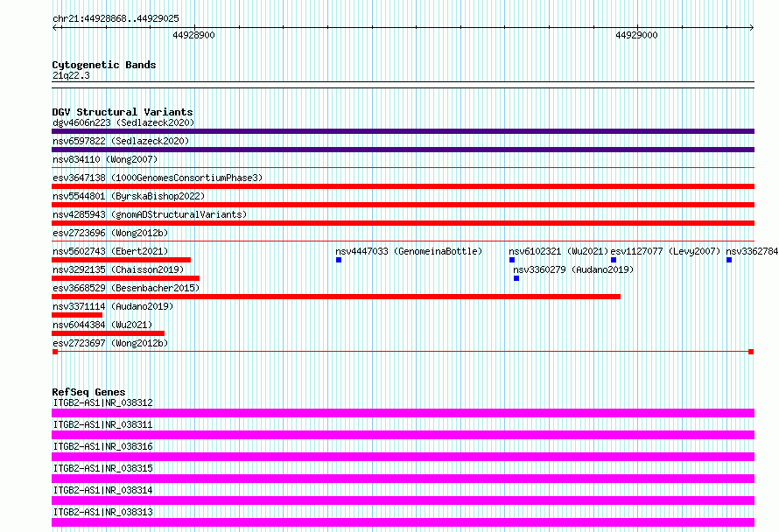The image size is (779, 532).
Task: Open the ITGB2-AS1|NR_038313 gene label
Action: 102,512
